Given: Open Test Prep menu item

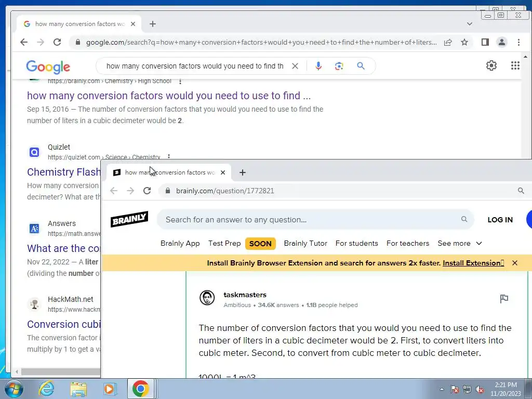Looking at the screenshot, I should (224, 243).
